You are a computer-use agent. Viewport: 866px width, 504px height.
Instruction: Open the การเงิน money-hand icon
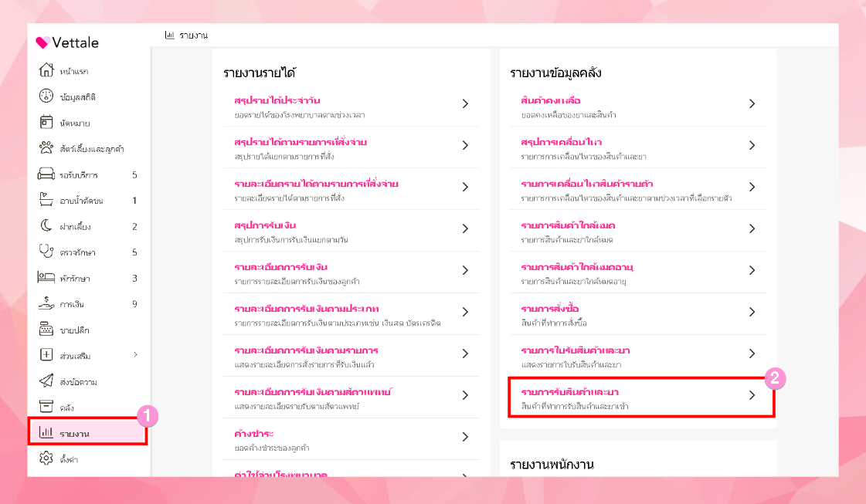tap(46, 304)
